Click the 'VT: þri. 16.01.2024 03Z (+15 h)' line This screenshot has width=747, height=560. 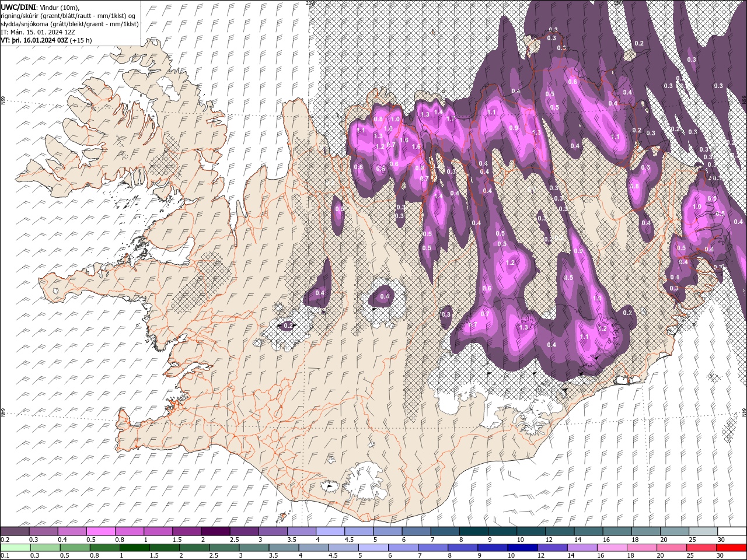click(x=46, y=40)
